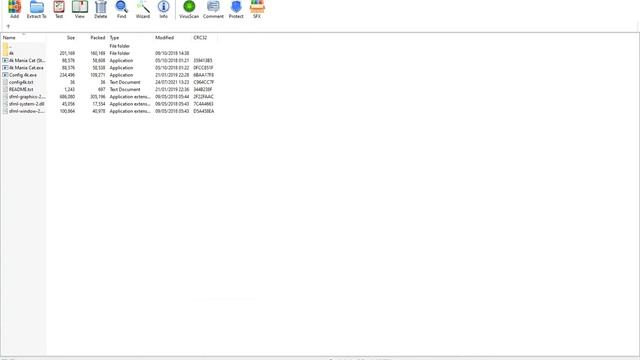Image resolution: width=640 pixels, height=360 pixels.
Task: Click the sfml-system-2.dll file icon
Action: pyautogui.click(x=5, y=104)
